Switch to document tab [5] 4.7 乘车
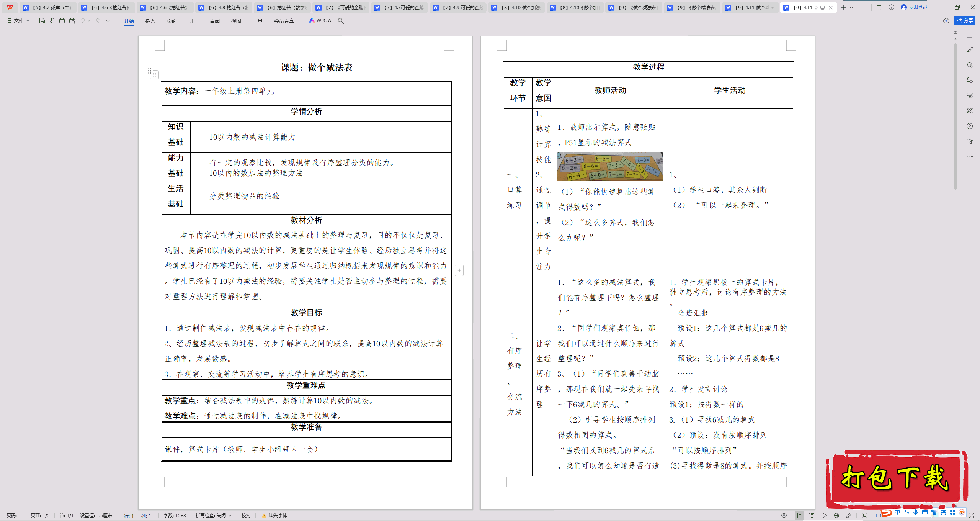Screen dimensions: 980x521 pyautogui.click(x=47, y=7)
